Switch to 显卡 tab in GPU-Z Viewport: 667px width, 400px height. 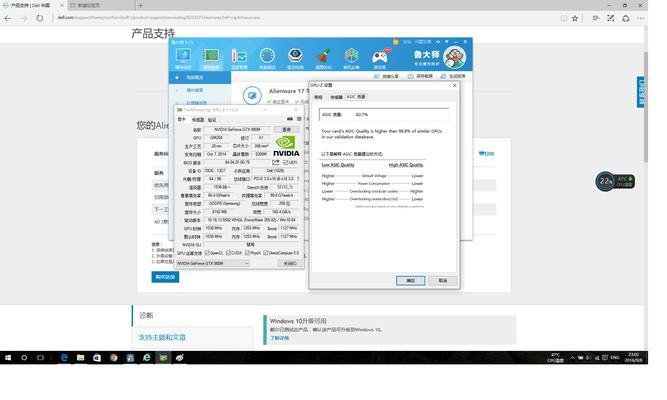[x=182, y=120]
